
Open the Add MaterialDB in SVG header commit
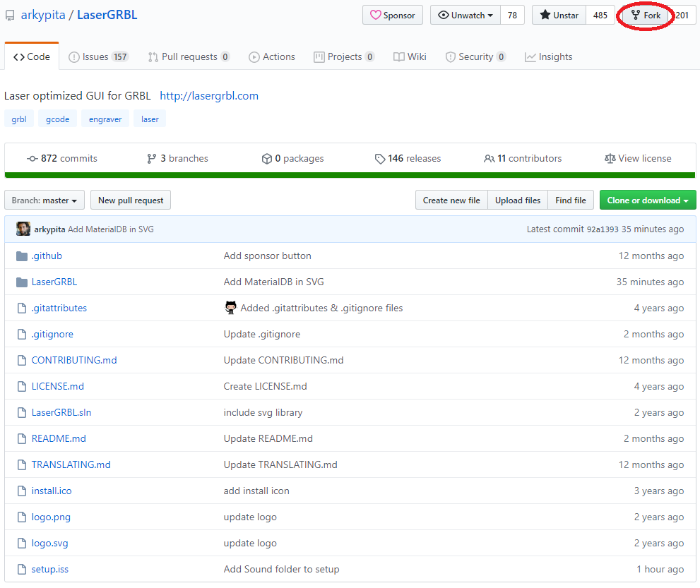111,229
